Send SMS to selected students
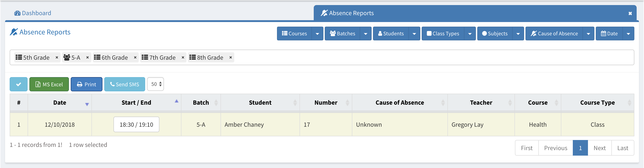 pyautogui.click(x=124, y=84)
